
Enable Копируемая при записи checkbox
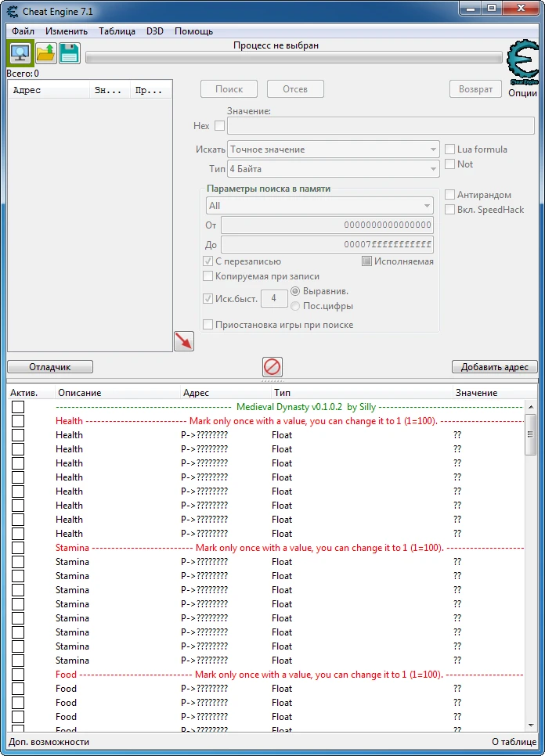(208, 275)
